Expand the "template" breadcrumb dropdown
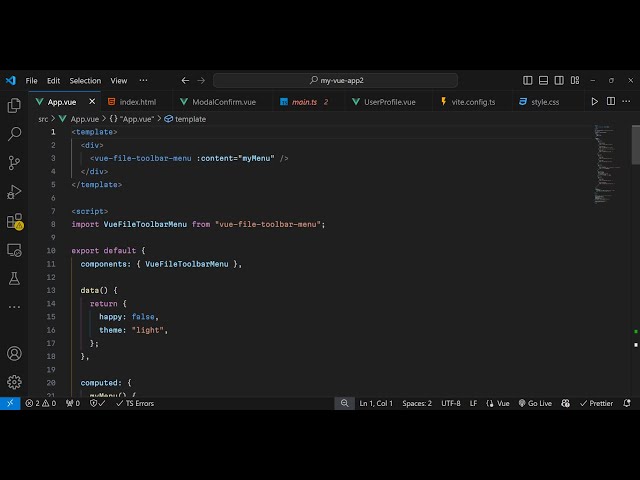Viewport: 640px width, 480px height. [x=190, y=119]
